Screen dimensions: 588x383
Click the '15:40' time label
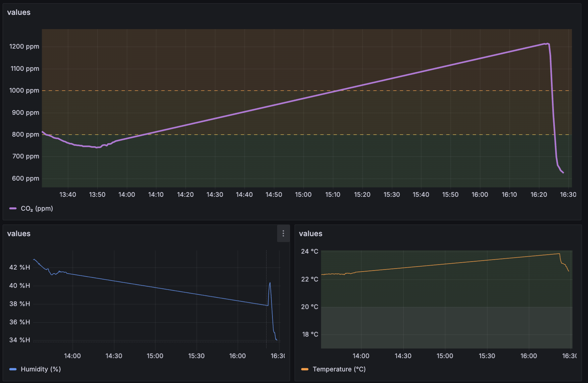[421, 194]
